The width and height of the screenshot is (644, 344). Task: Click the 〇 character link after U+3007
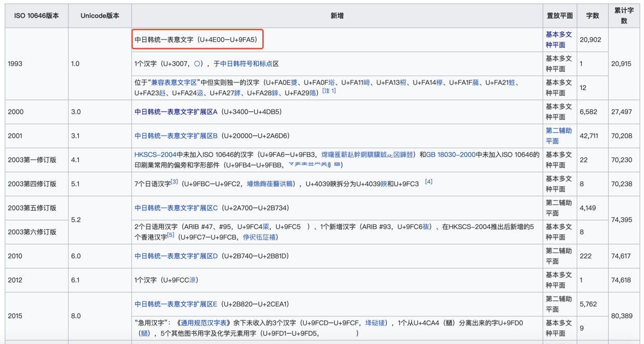[197, 64]
